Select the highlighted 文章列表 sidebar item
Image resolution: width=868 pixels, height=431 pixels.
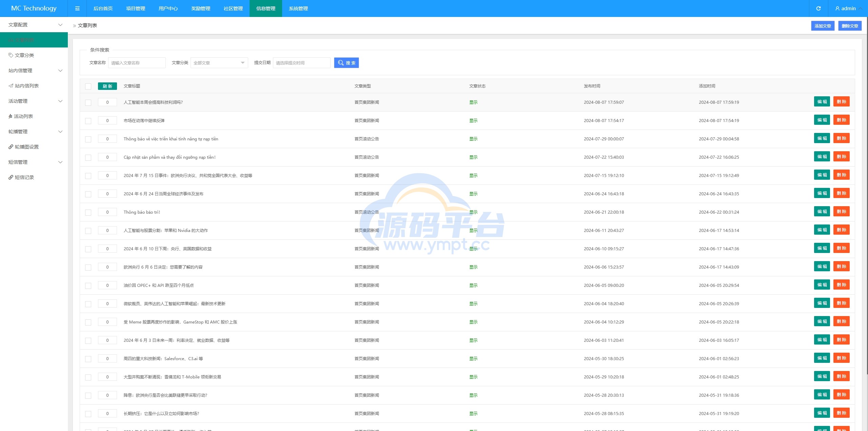tap(34, 40)
